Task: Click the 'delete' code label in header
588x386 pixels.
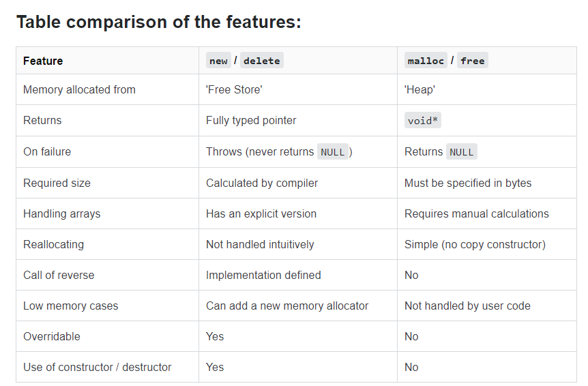Action: [262, 61]
